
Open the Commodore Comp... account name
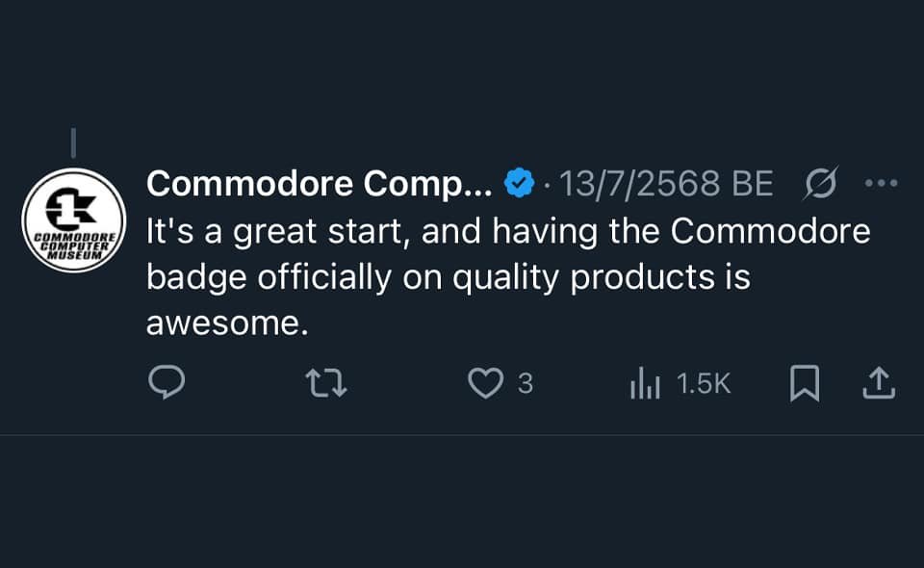point(319,184)
